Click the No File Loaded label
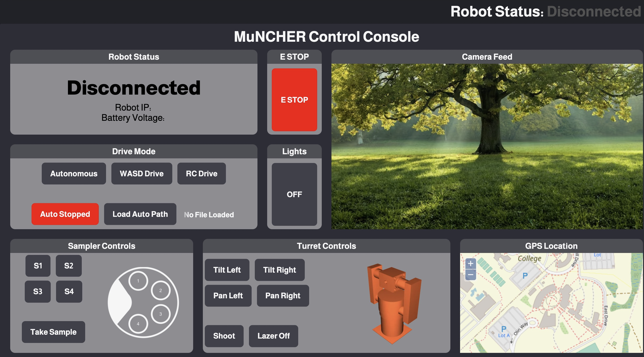The width and height of the screenshot is (644, 357). click(209, 215)
